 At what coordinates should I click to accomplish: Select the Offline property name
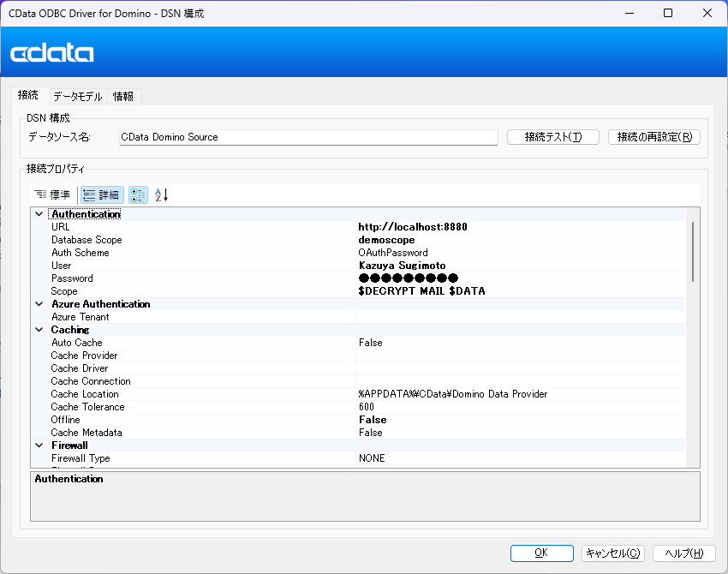(x=65, y=420)
